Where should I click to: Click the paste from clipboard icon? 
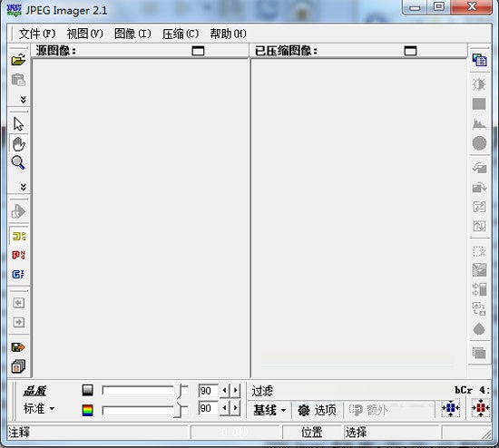[18, 80]
